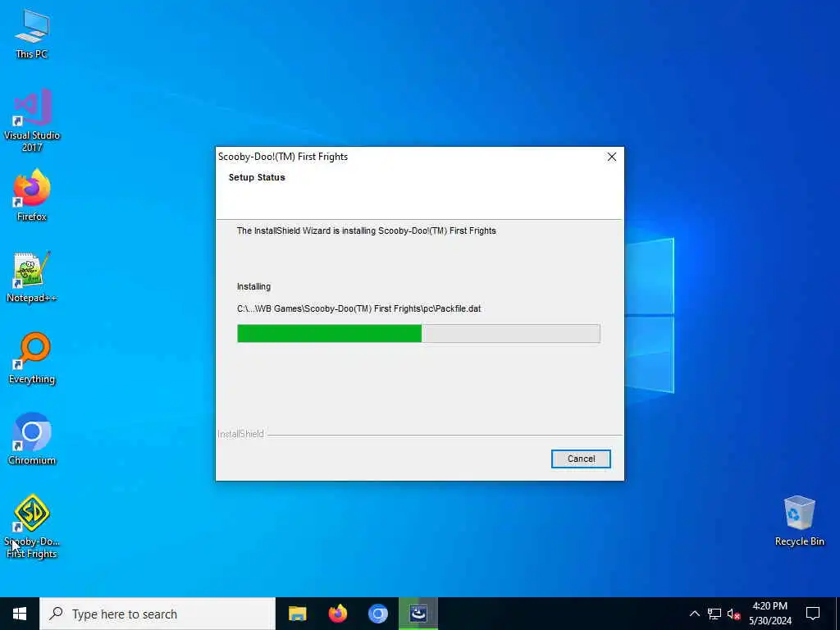Image resolution: width=840 pixels, height=630 pixels.
Task: Click the muted volume tray icon
Action: [733, 614]
